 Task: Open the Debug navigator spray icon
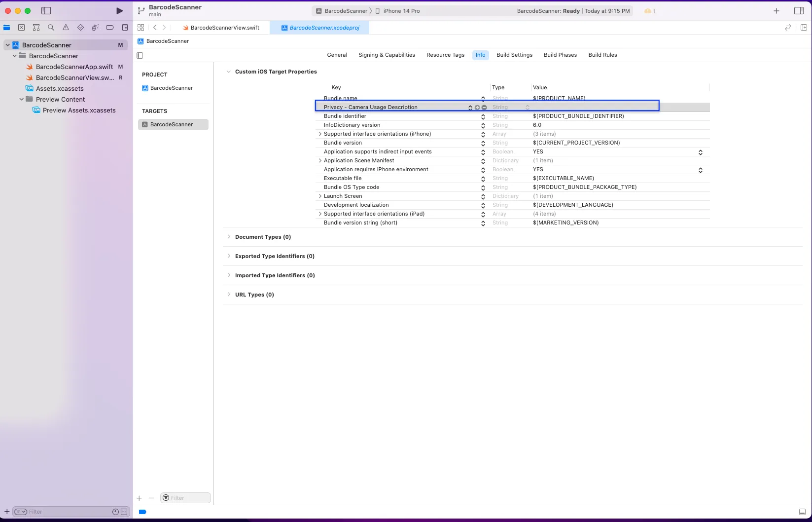click(96, 28)
